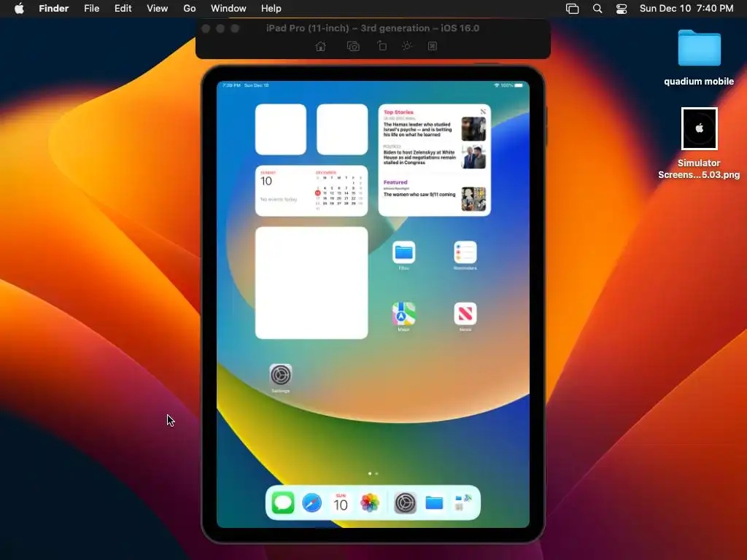
Task: Open the View menu
Action: click(x=158, y=9)
